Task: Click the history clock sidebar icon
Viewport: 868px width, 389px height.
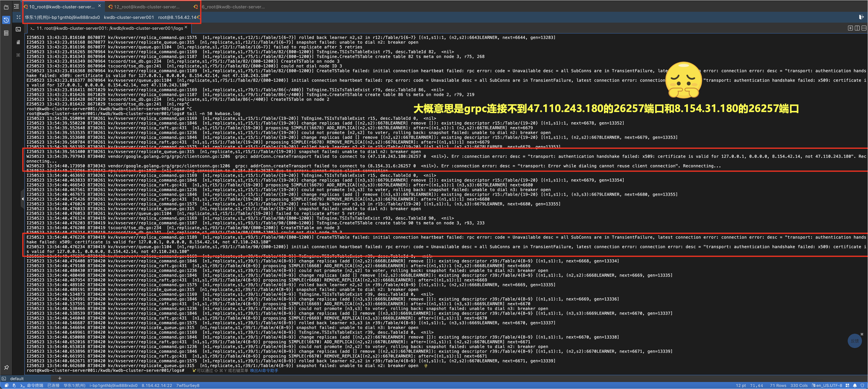Action: (6, 20)
